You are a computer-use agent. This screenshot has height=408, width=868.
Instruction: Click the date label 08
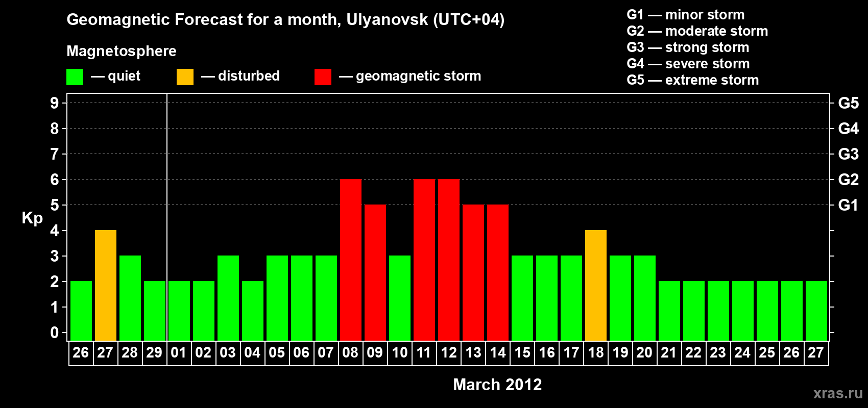click(350, 353)
